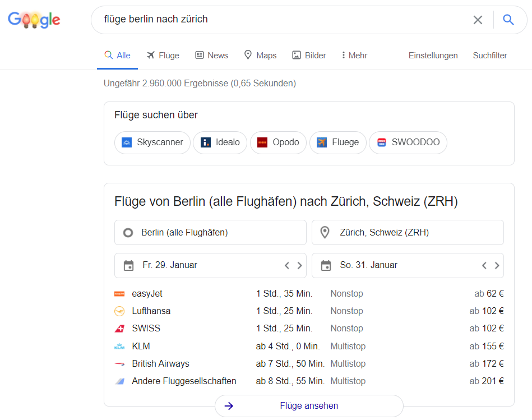The height and width of the screenshot is (420, 532).
Task: Move departure date one day later
Action: (299, 265)
